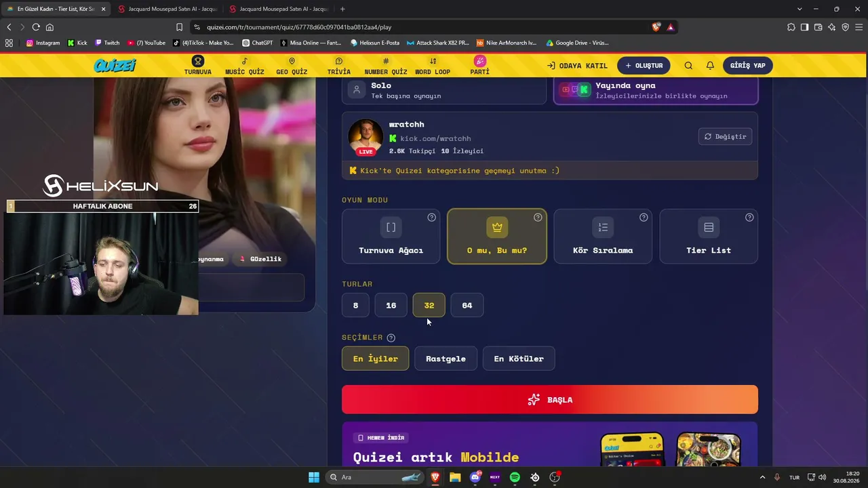Show help for Tier List mode
868x488 pixels.
(x=749, y=218)
